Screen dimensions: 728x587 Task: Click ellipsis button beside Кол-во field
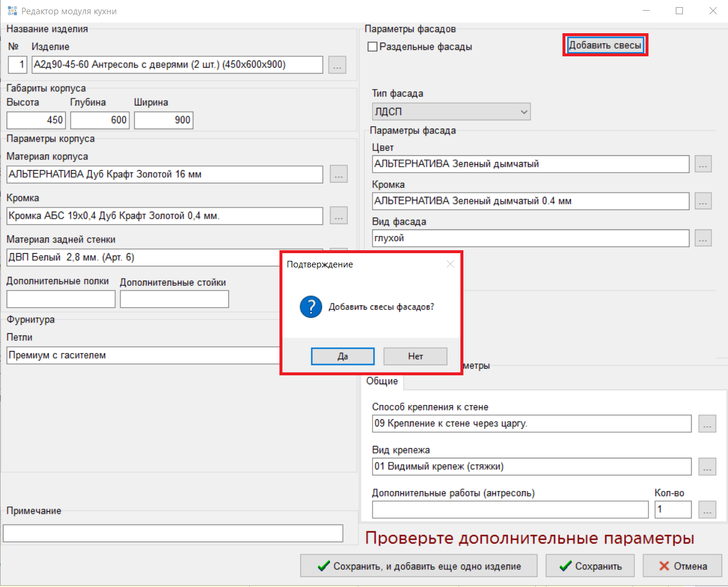click(x=707, y=510)
